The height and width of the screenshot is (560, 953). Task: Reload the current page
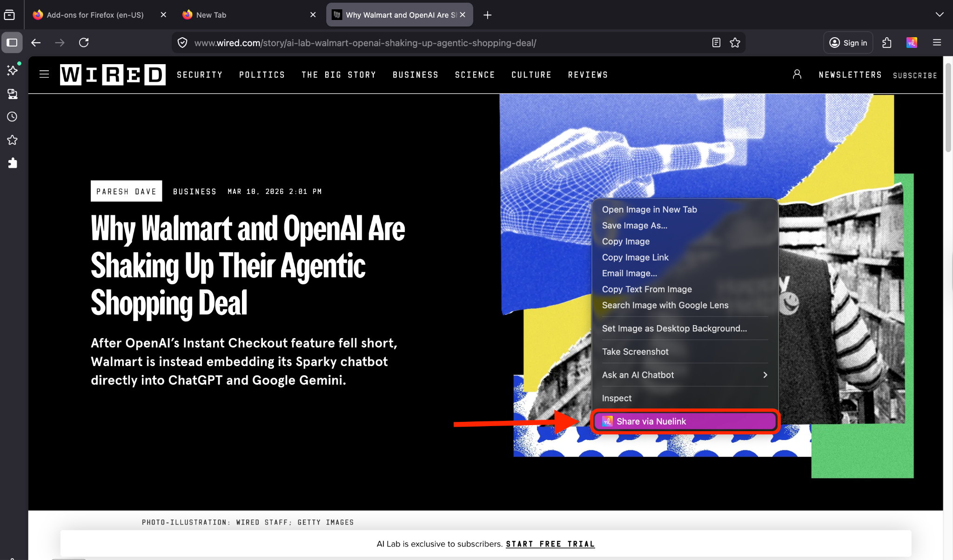84,43
